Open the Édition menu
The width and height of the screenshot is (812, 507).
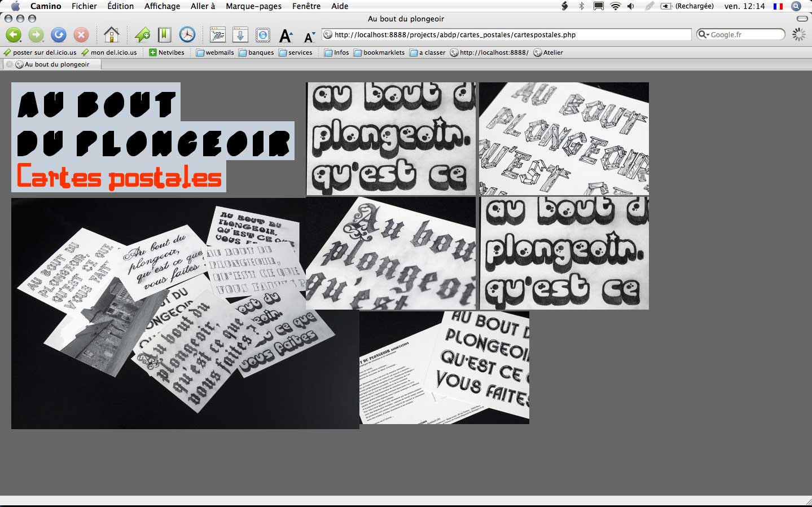[x=121, y=6]
